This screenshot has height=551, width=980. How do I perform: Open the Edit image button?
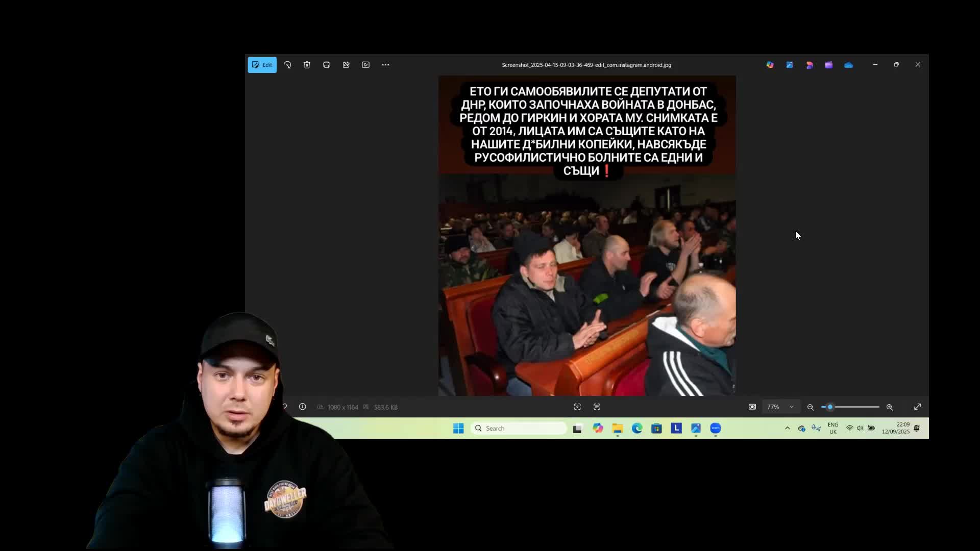262,65
